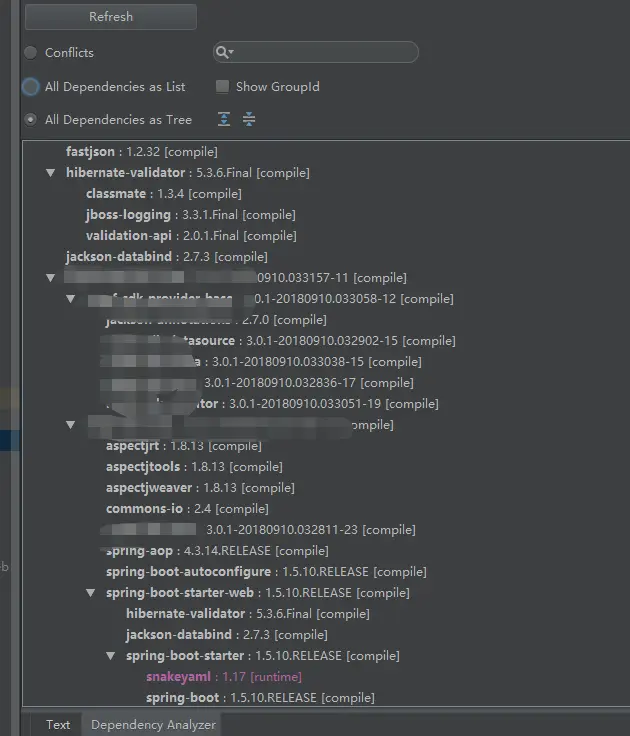Switch to the Text tab

coord(58,725)
